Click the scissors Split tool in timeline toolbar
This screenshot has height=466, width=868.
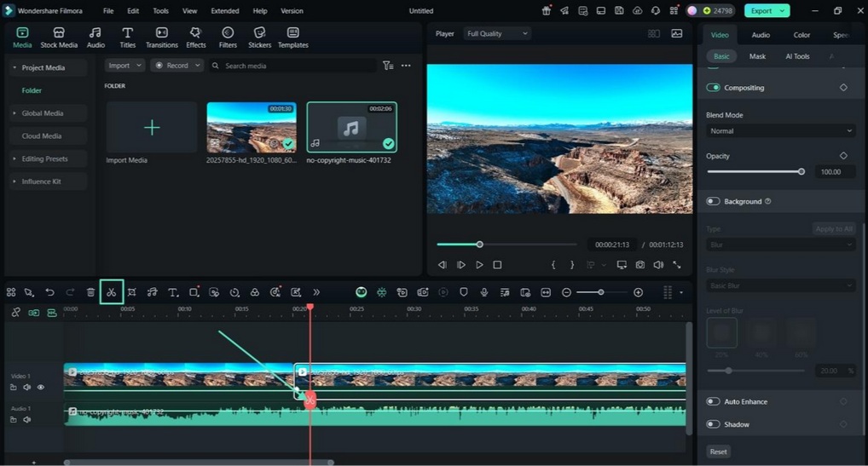coord(111,292)
